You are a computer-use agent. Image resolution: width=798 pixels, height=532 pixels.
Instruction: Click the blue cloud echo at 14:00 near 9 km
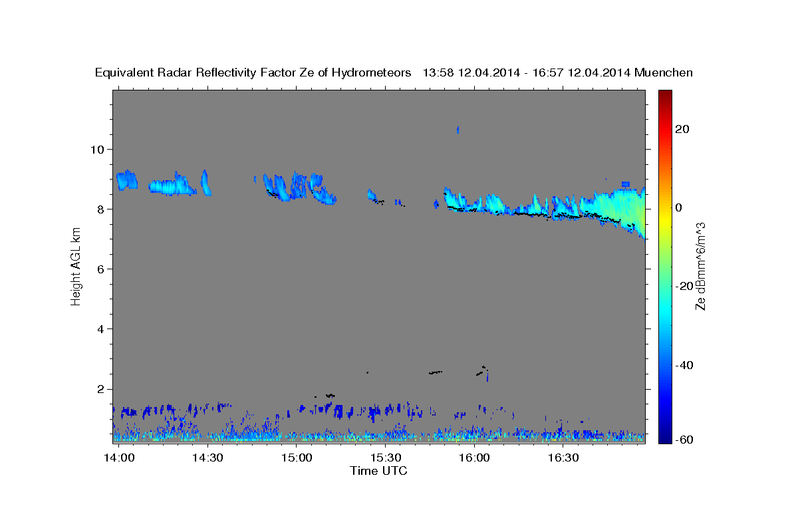pyautogui.click(x=126, y=180)
